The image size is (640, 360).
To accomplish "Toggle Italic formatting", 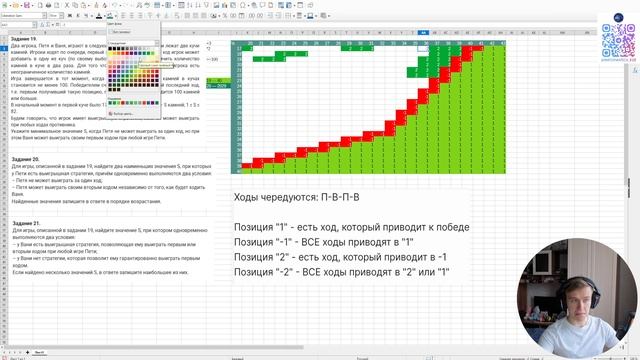I will coord(78,16).
